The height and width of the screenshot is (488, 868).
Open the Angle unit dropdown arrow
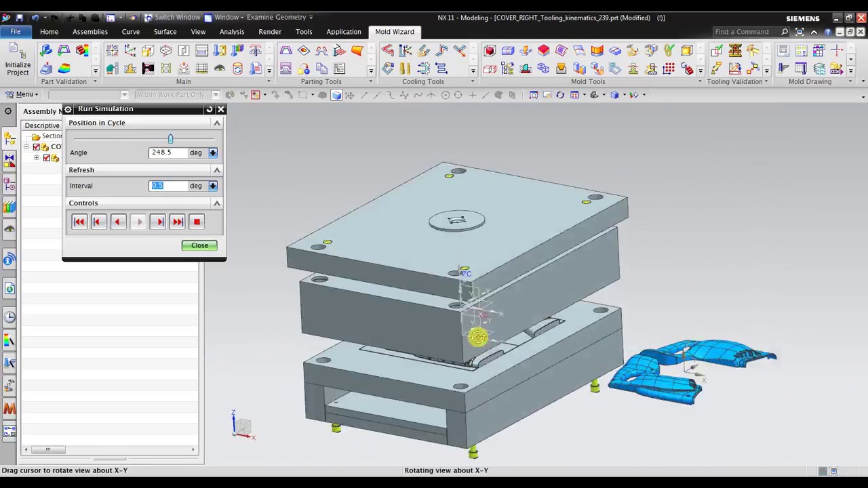tap(213, 152)
